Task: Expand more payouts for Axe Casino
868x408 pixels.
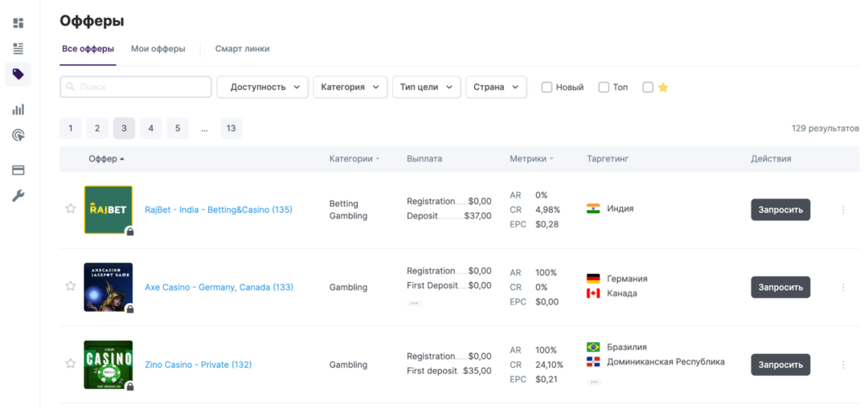Action: pos(414,304)
